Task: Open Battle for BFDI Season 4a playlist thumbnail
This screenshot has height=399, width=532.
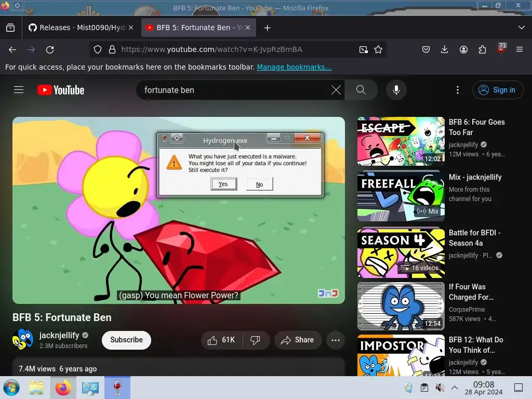Action: click(x=401, y=253)
